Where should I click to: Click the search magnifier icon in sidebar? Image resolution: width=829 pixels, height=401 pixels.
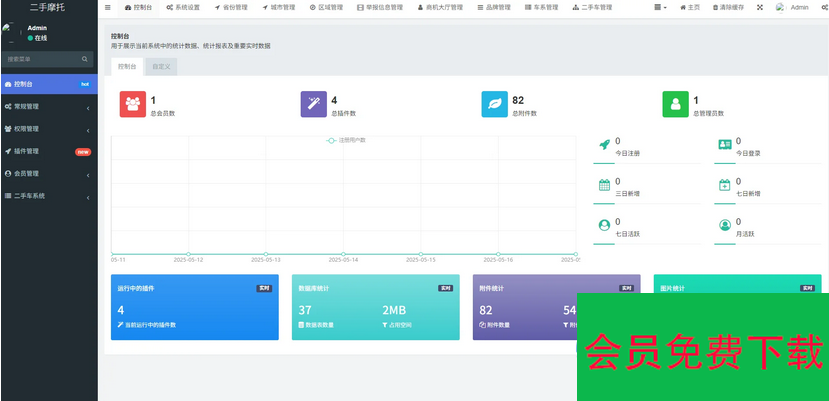click(x=85, y=59)
